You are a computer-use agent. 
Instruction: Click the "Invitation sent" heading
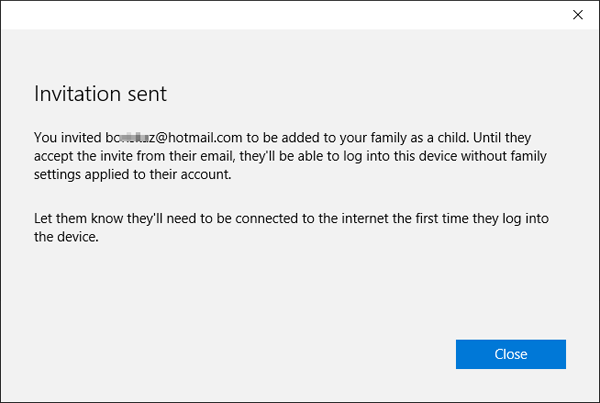coord(100,94)
